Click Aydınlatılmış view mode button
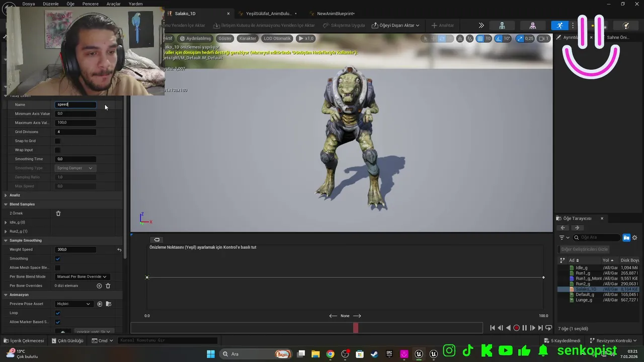Viewport: 644px width, 362px height. [196, 38]
